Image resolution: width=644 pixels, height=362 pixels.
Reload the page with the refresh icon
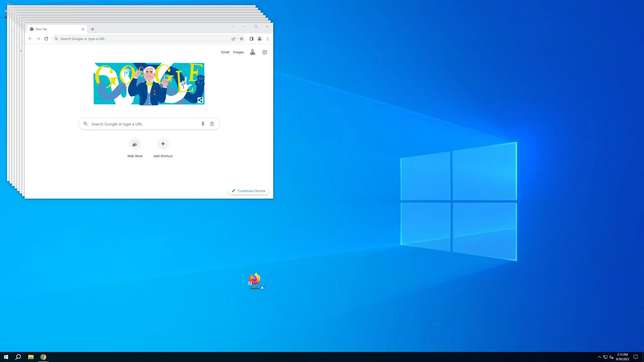click(46, 39)
